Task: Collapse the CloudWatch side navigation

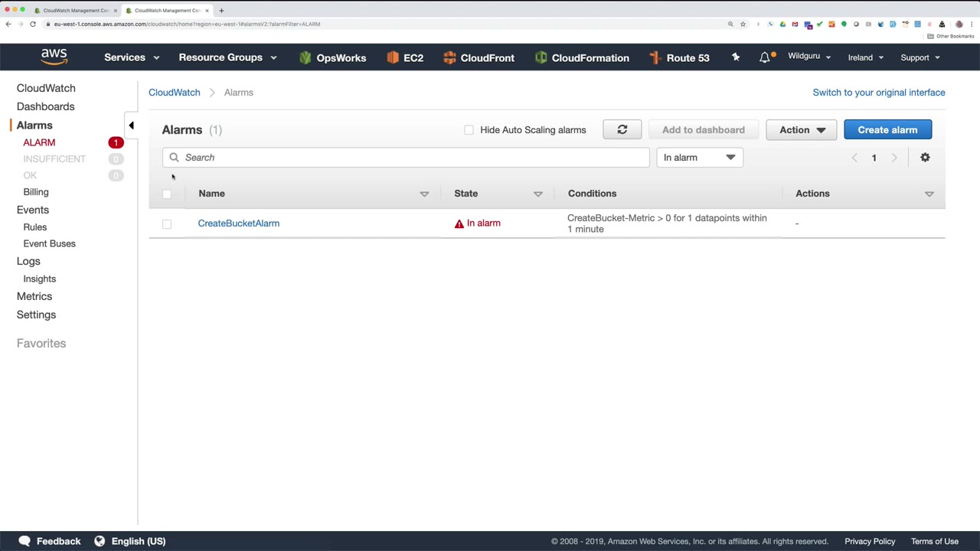Action: 131,126
